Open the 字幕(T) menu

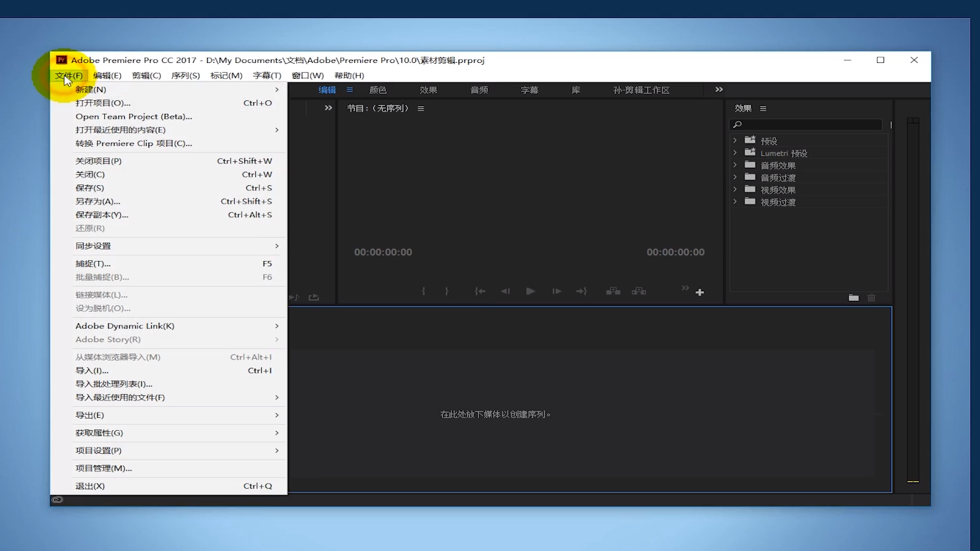tap(267, 75)
